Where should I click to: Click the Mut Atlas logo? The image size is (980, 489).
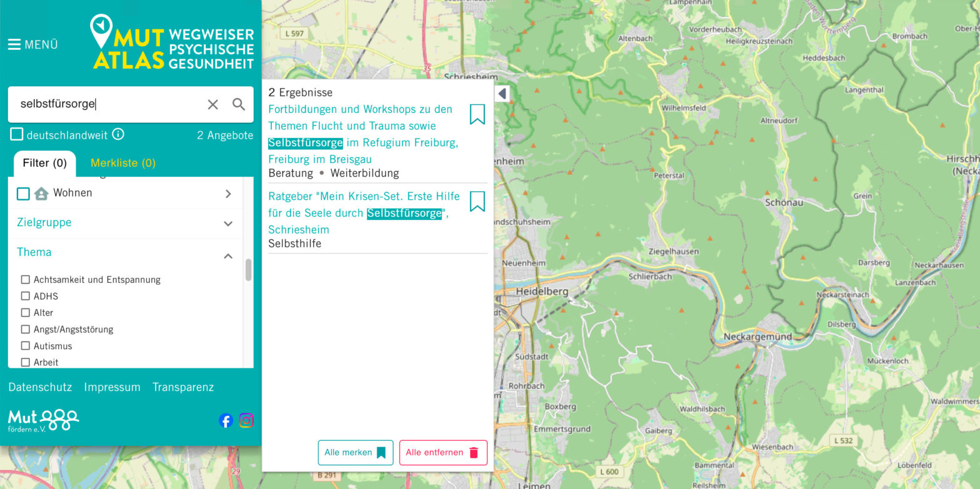(172, 42)
